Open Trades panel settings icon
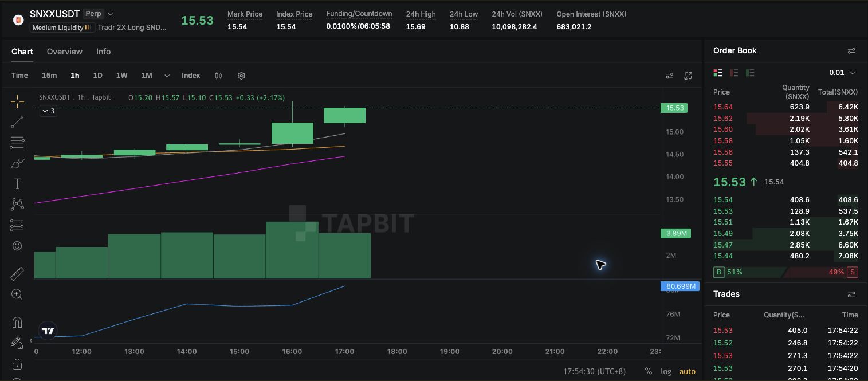868x381 pixels. [851, 294]
